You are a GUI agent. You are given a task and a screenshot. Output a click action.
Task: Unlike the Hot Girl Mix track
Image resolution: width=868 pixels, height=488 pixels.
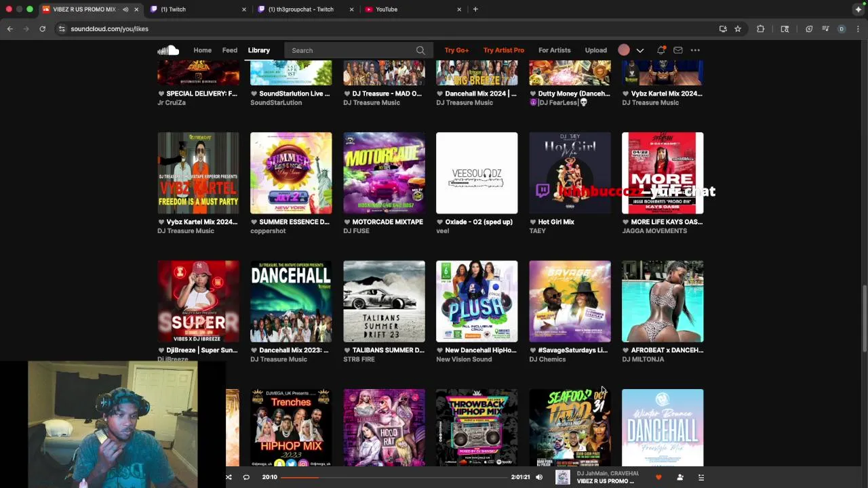coord(533,222)
